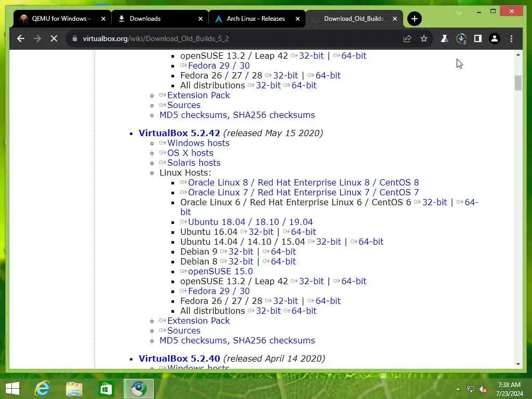Open the profile avatar menu
The height and width of the screenshot is (399, 532).
pyautogui.click(x=495, y=38)
